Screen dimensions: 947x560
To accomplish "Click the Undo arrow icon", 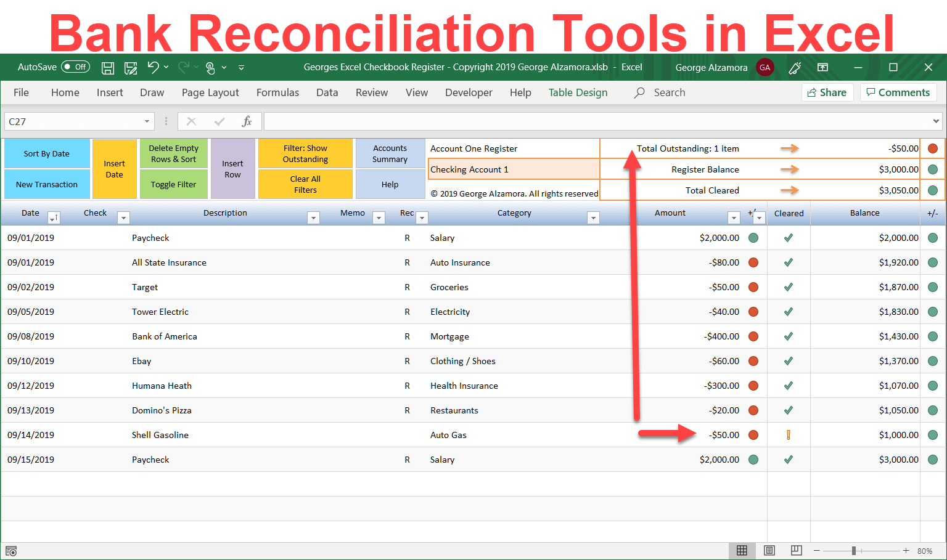I will [153, 68].
